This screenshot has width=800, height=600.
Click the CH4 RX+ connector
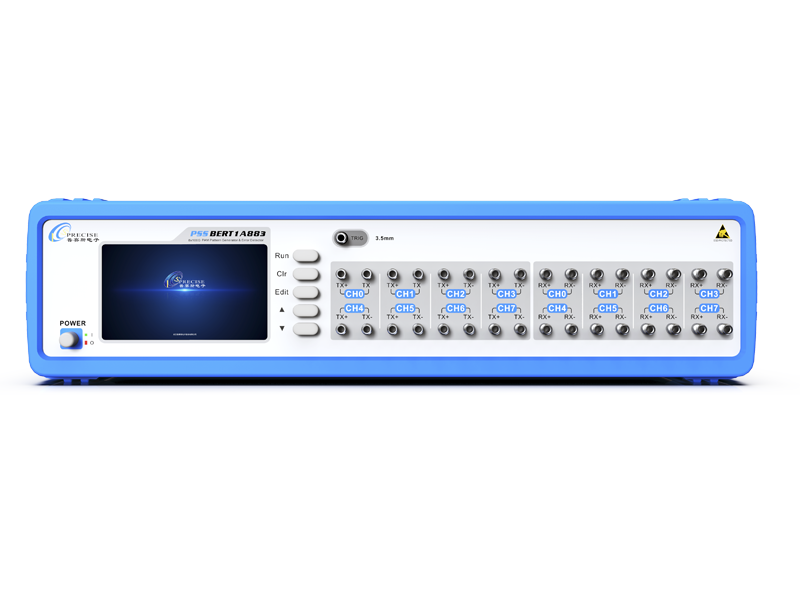[x=545, y=330]
